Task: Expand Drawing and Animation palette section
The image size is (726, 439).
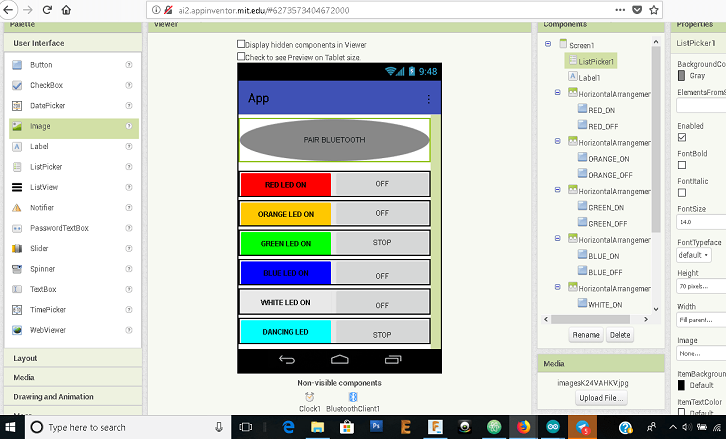Action: 73,397
